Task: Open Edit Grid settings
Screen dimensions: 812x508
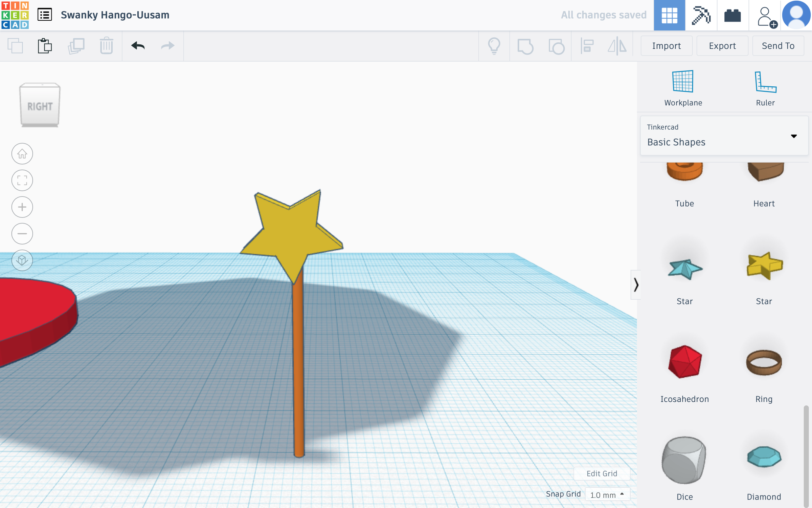Action: point(602,473)
